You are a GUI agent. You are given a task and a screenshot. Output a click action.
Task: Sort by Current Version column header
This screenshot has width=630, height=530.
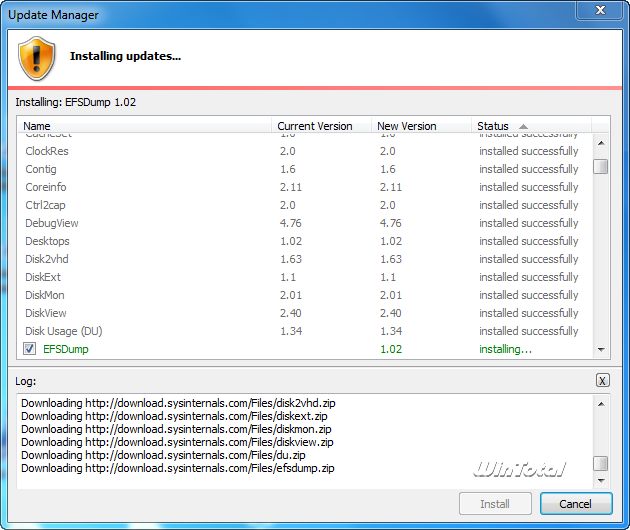pos(321,126)
